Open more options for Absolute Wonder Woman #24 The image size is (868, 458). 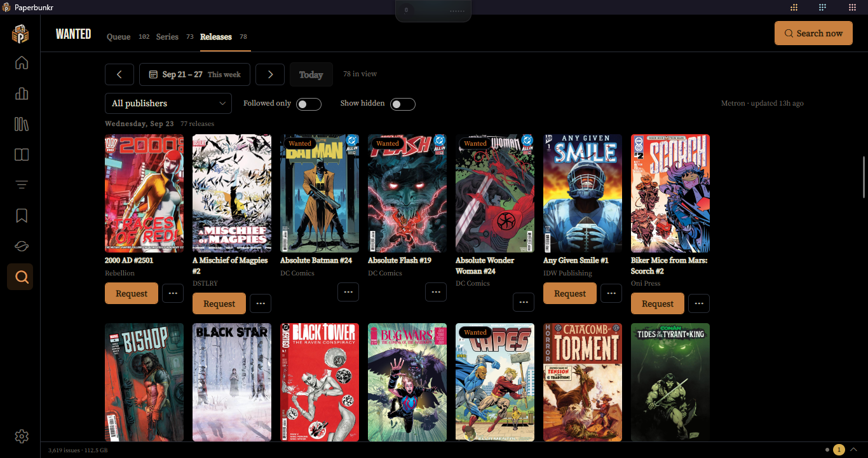[x=524, y=302]
